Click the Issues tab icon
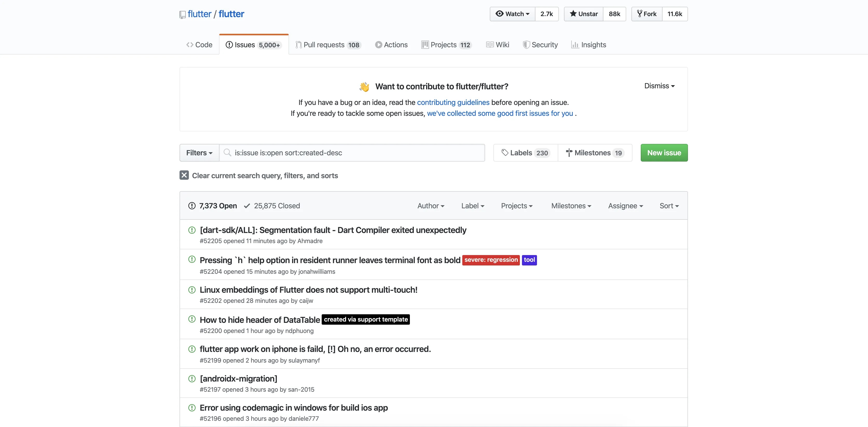The image size is (868, 427). [x=229, y=44]
